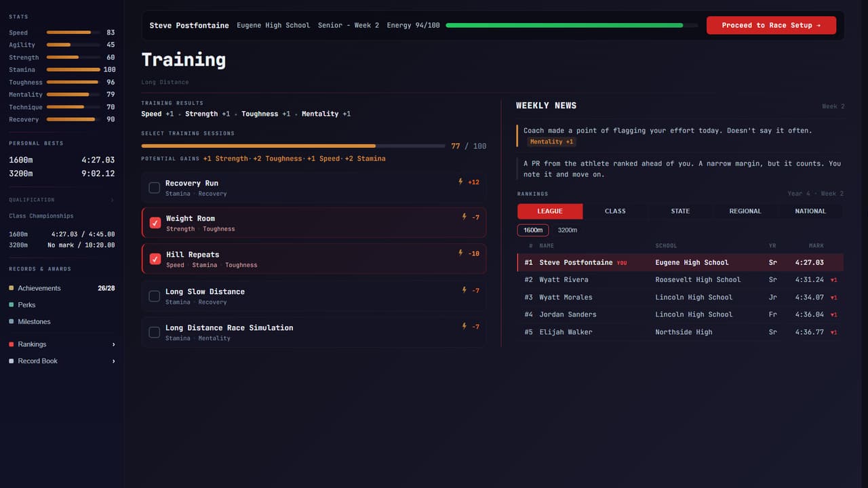This screenshot has height=488, width=868.
Task: Click the energy bolt beside Hill Repeats
Action: 461,253
